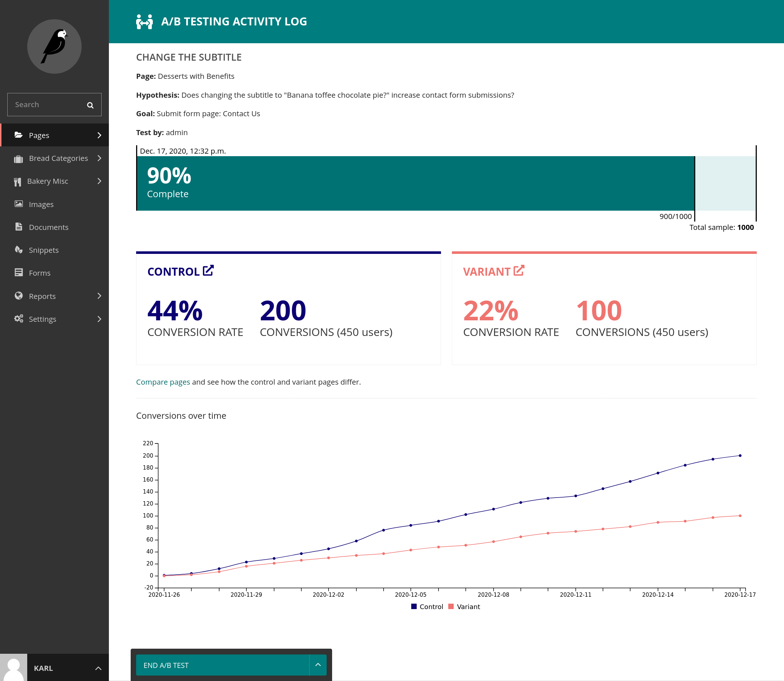The width and height of the screenshot is (784, 681).
Task: Click the Variant legend color swatch
Action: pyautogui.click(x=451, y=607)
